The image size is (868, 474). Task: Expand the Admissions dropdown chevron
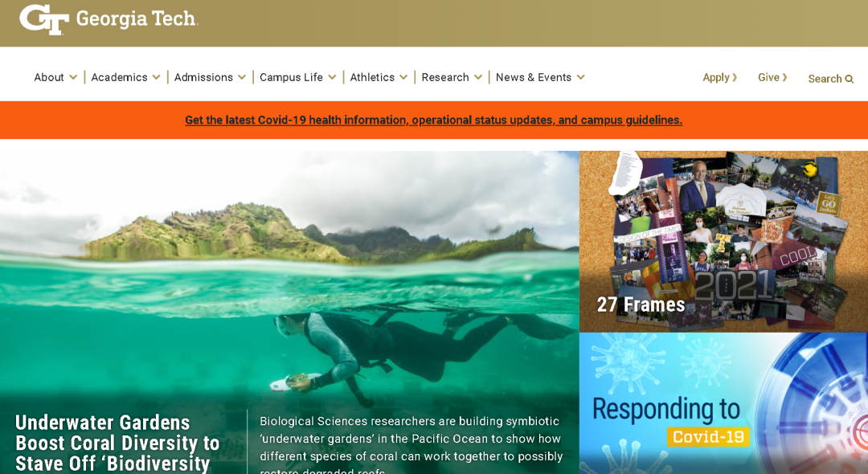(242, 77)
